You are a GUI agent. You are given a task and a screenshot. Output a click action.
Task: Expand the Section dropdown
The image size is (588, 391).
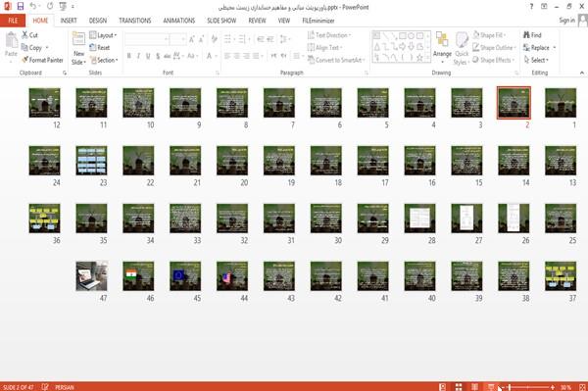click(x=104, y=60)
